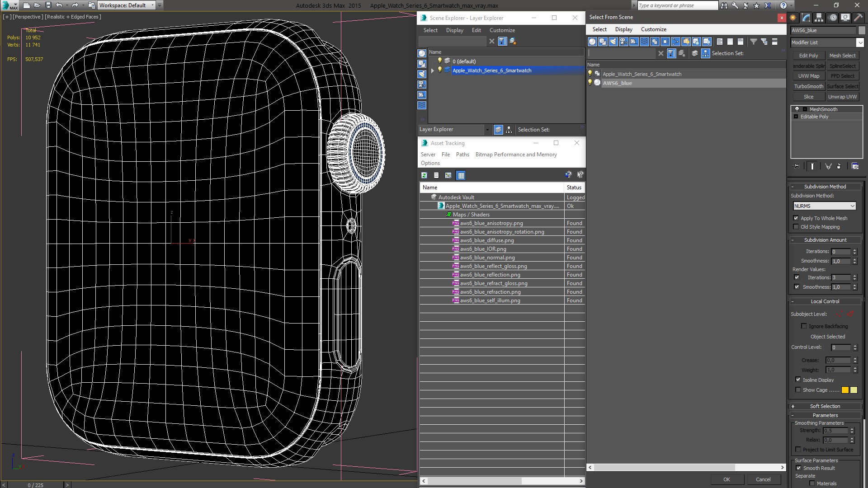Open Display menu in Select From Scene
This screenshot has width=868, height=488.
tap(624, 29)
